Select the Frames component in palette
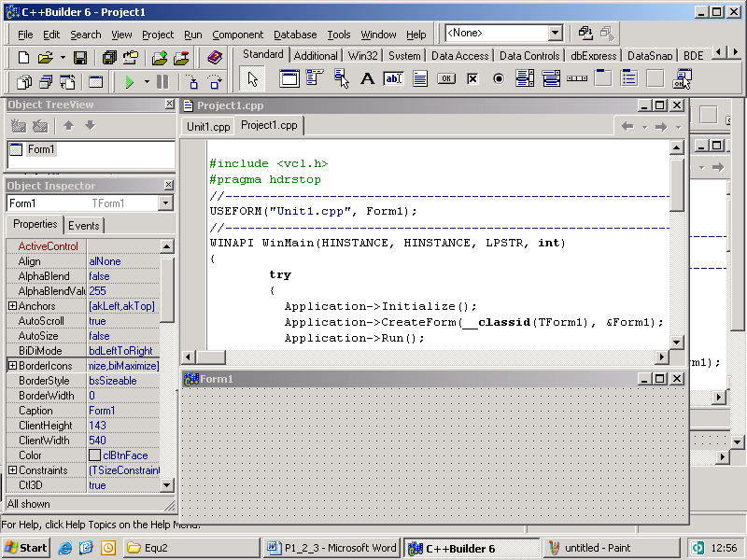Image resolution: width=747 pixels, height=560 pixels. 289,78
